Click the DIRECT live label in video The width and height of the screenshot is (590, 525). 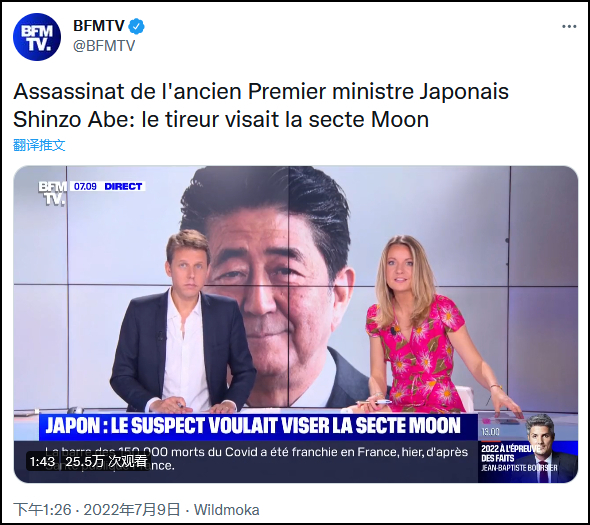(123, 186)
